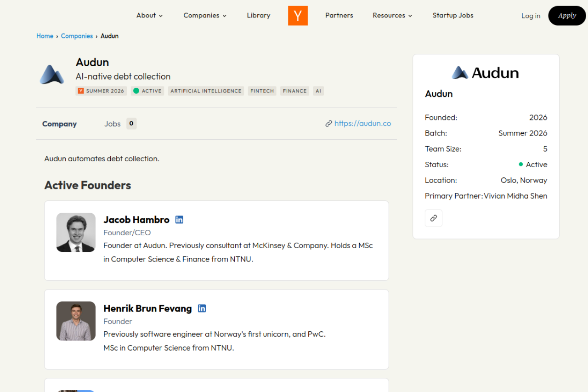This screenshot has width=588, height=392.
Task: Click the Founder/CEO title text
Action: coord(127,233)
